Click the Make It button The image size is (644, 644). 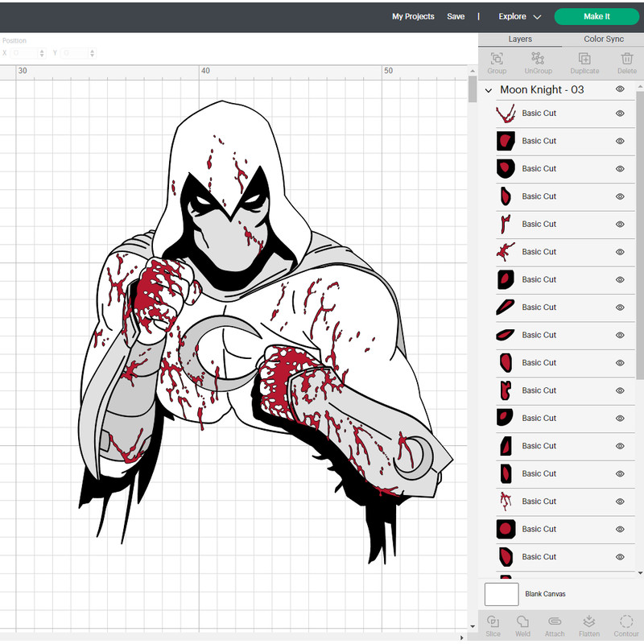point(597,16)
